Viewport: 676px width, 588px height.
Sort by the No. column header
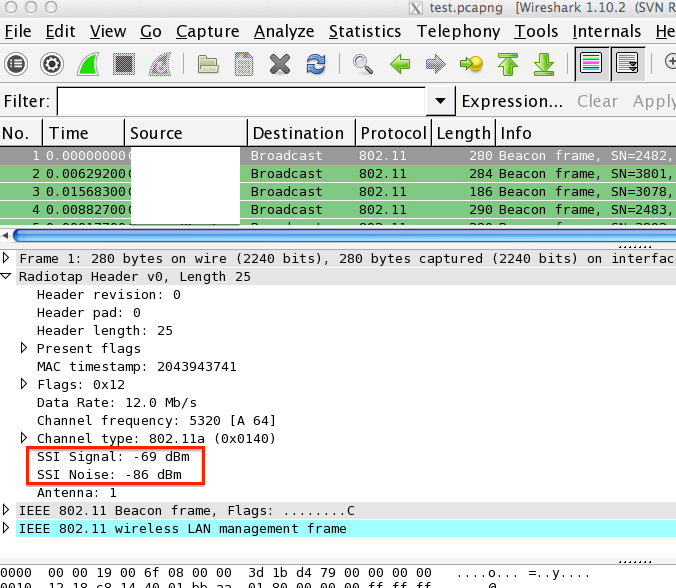(21, 133)
